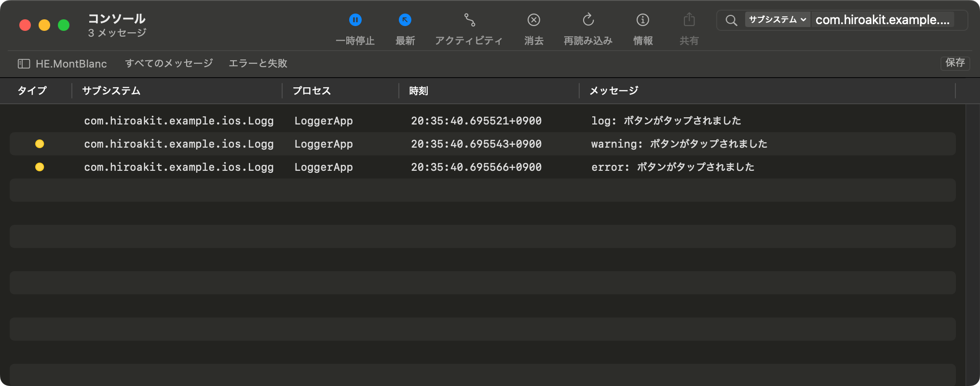Click the com.hiroakit.example search field text
This screenshot has width=980, height=386.
(x=882, y=20)
